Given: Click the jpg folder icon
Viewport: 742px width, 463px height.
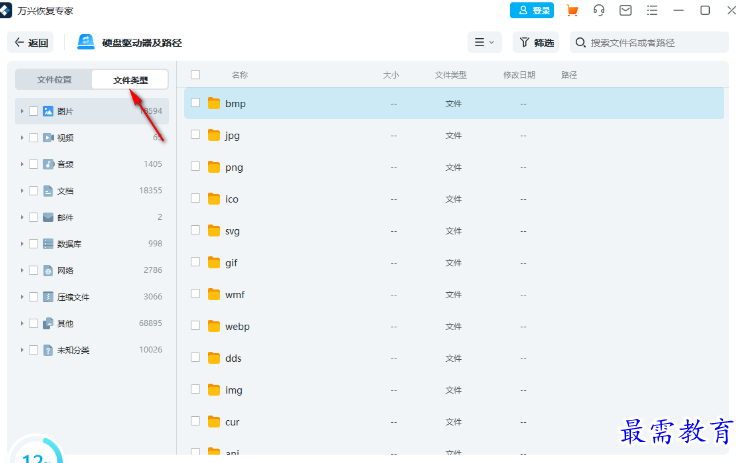Looking at the screenshot, I should click(214, 135).
